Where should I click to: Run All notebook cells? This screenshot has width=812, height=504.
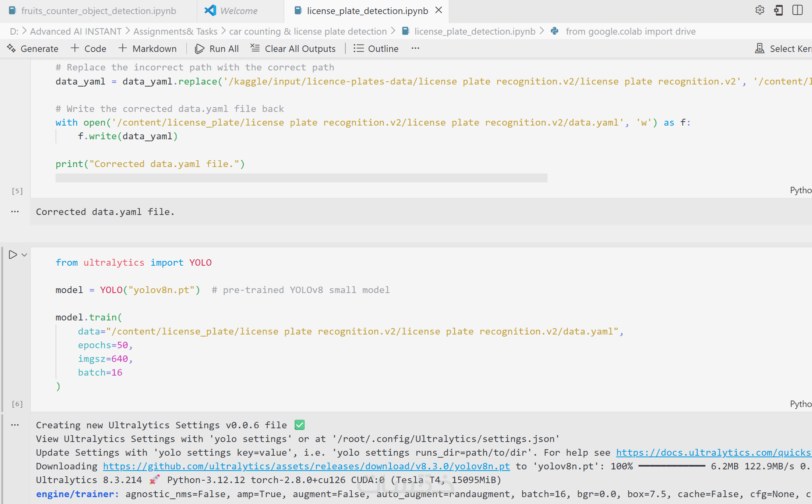(217, 49)
